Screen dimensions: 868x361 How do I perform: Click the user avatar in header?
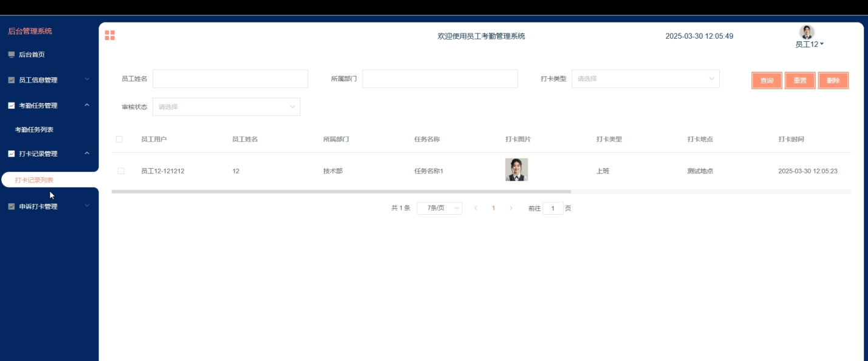(807, 32)
